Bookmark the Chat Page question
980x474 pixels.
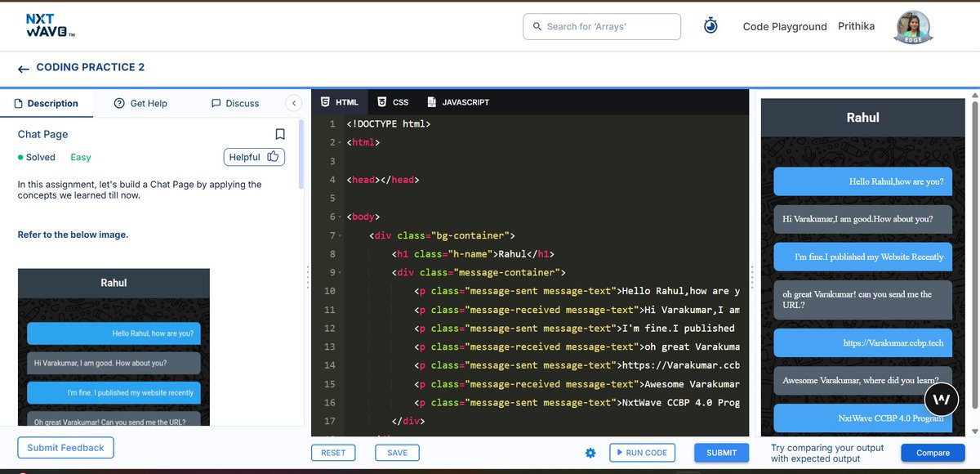(280, 134)
